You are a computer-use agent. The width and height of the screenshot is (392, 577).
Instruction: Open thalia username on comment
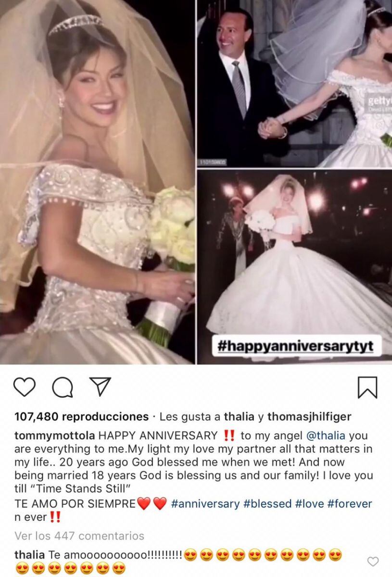(x=30, y=554)
